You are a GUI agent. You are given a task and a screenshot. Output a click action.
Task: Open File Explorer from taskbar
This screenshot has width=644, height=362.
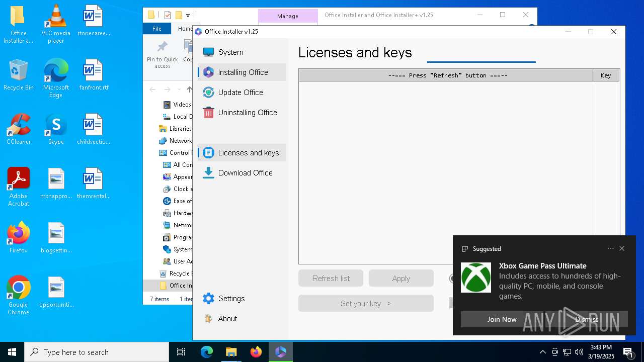point(231,352)
